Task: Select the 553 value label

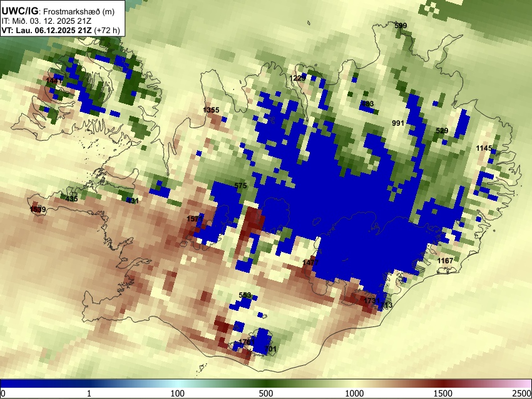Action: point(245,295)
